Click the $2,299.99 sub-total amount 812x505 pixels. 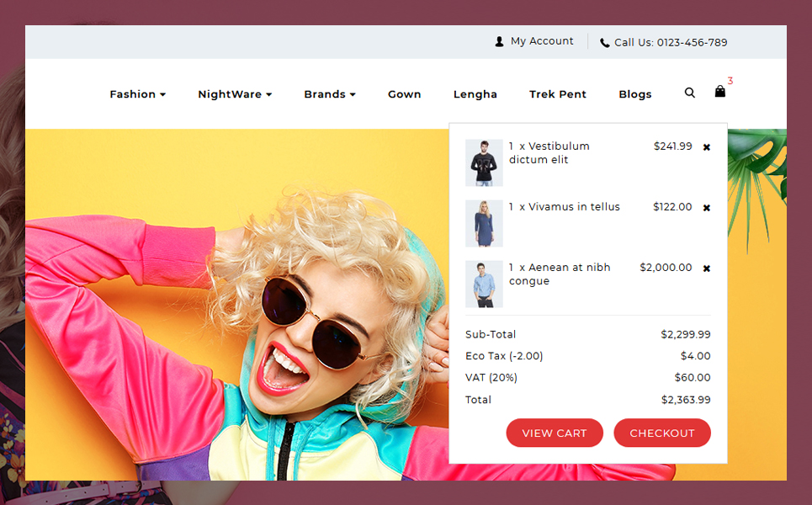686,334
